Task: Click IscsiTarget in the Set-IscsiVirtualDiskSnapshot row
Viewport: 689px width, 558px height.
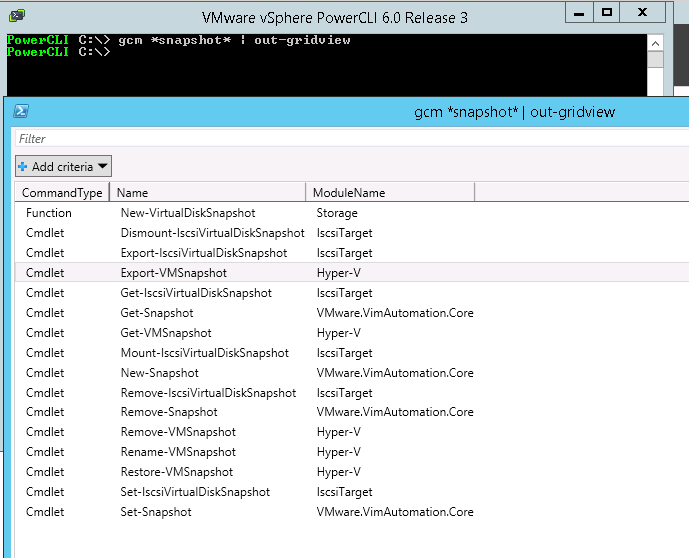Action: coord(344,492)
